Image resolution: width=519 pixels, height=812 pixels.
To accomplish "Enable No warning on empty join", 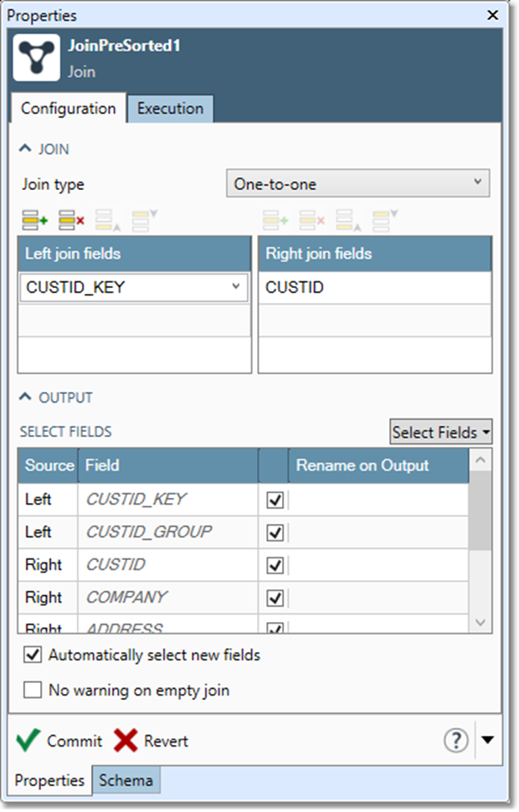I will tap(33, 691).
